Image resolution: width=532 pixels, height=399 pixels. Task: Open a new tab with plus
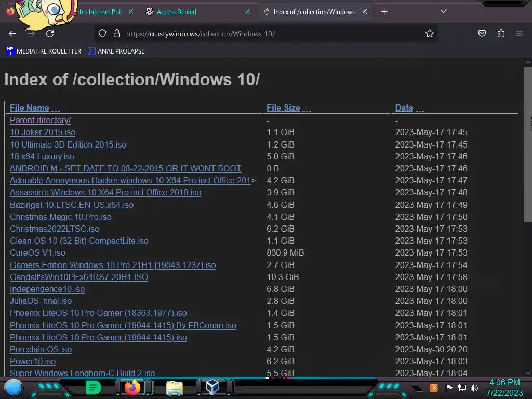coord(384,12)
